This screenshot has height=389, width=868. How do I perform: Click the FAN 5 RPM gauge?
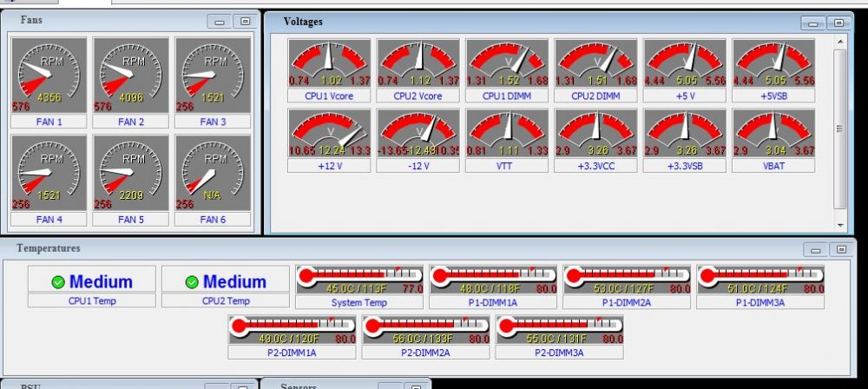click(x=131, y=172)
